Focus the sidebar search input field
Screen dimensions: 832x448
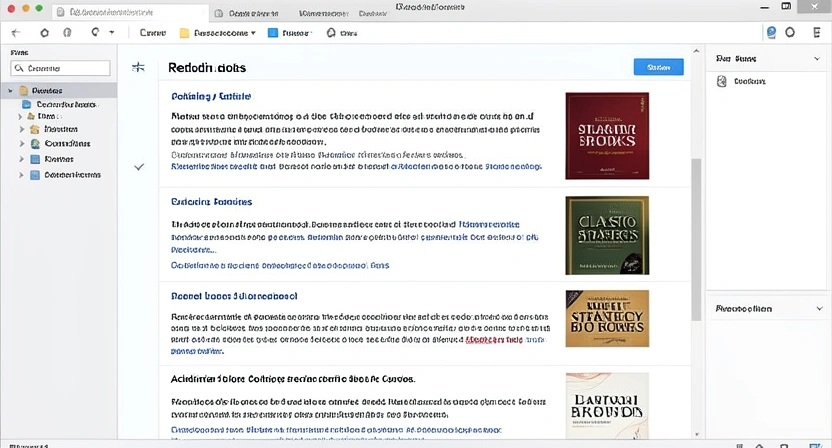(x=60, y=68)
